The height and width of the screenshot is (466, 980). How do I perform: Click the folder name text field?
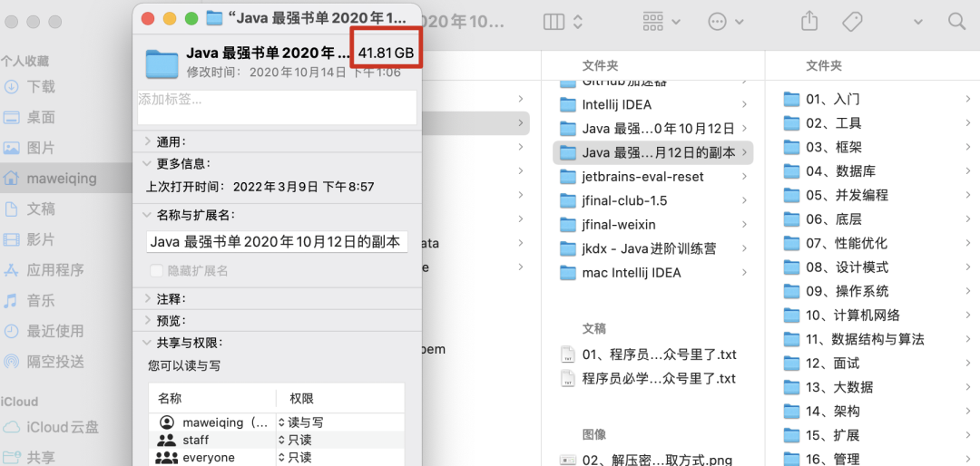277,242
